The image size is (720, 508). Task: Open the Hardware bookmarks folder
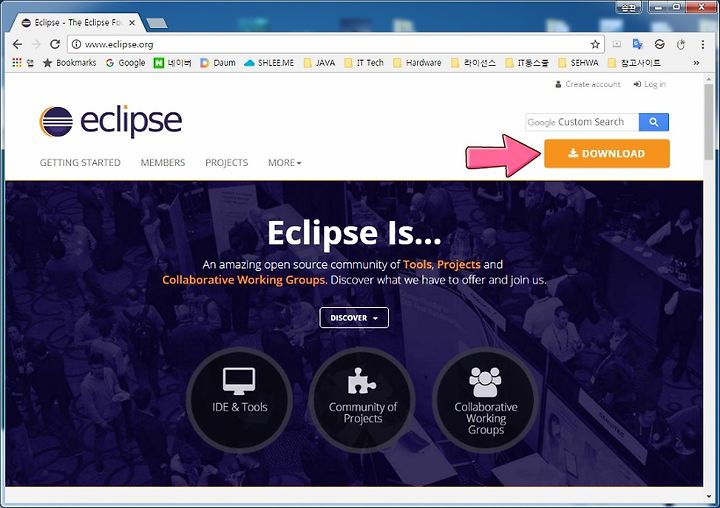(417, 62)
